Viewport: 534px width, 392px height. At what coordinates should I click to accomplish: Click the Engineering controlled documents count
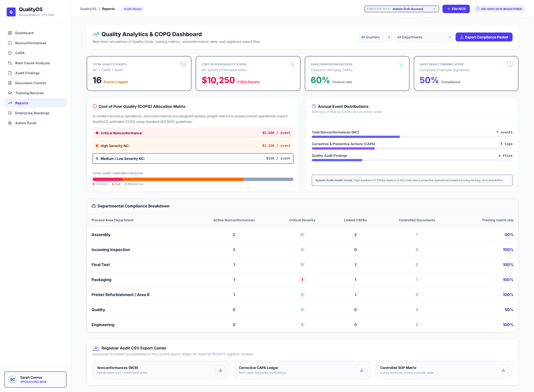tap(417, 325)
